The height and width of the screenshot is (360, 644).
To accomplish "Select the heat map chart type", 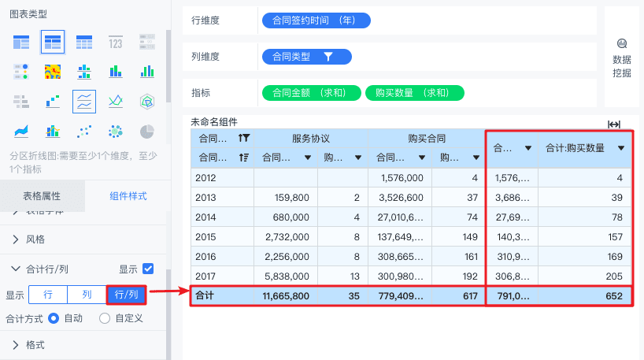I will tap(53, 72).
